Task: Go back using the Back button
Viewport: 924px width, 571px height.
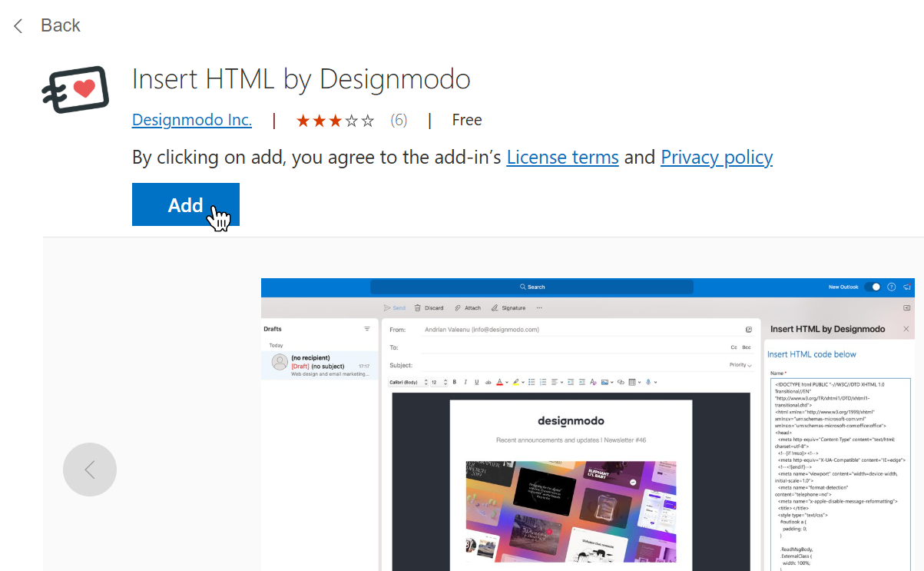Action: 46,25
